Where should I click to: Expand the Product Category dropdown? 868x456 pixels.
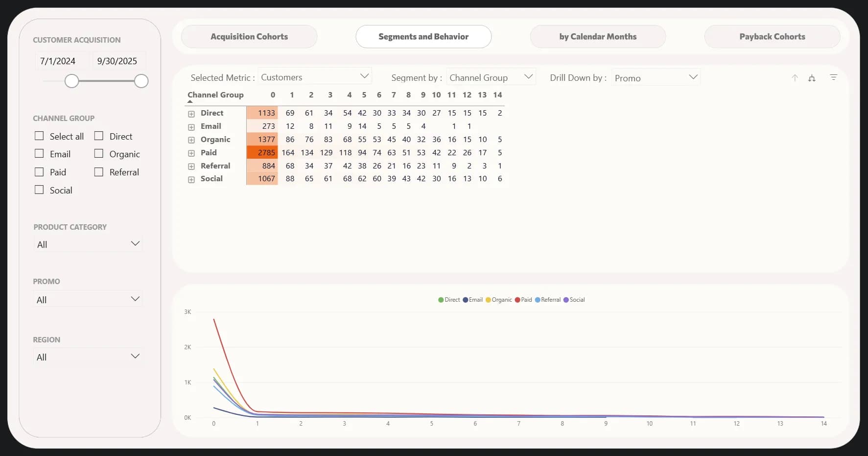[x=88, y=244]
